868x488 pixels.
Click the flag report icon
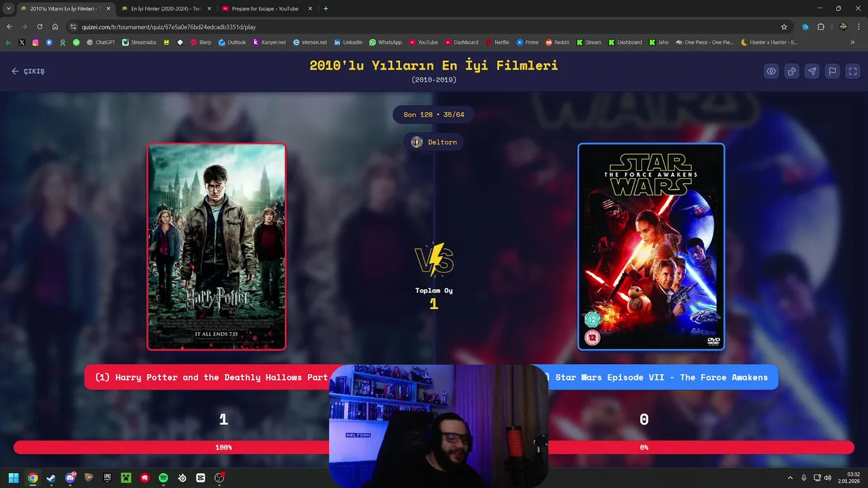point(832,71)
